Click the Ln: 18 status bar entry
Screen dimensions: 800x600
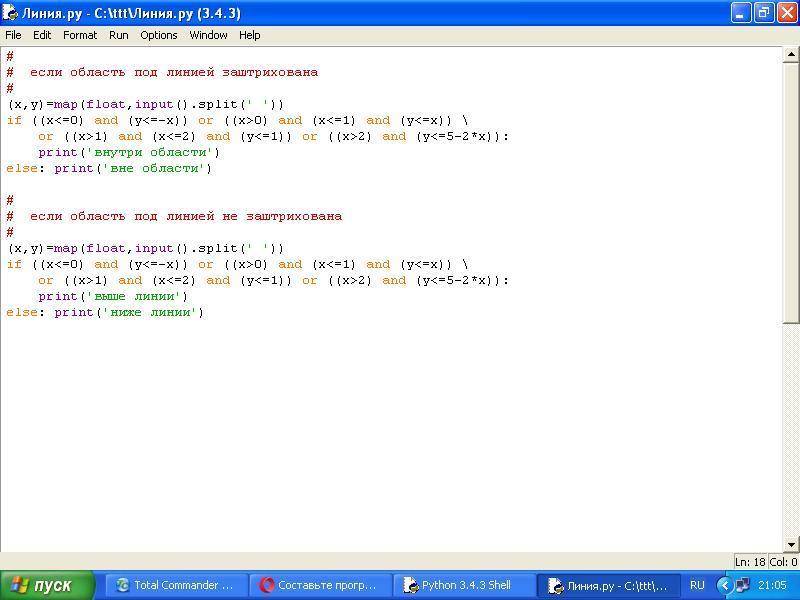[x=750, y=562]
